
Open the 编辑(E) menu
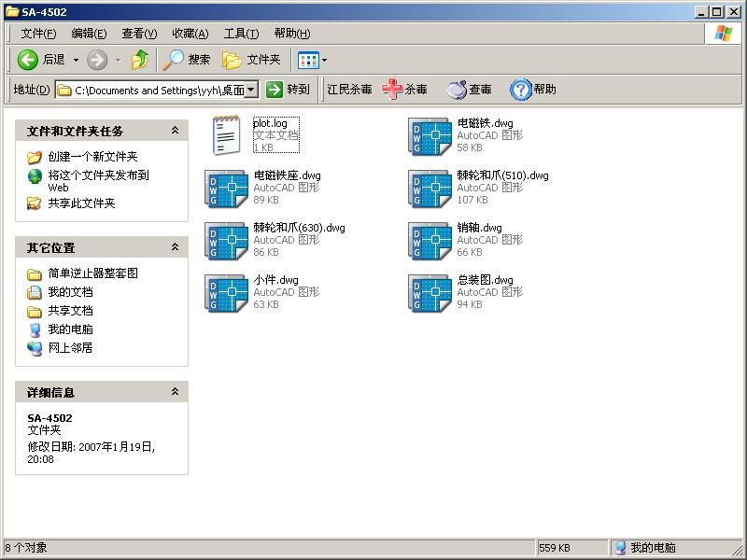point(89,34)
